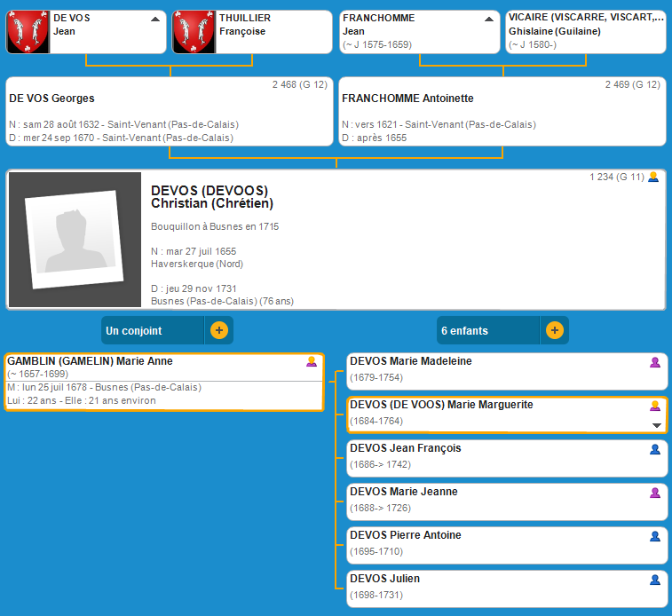This screenshot has width=672, height=616.
Task: Open the "Un conjoint" section header
Action: tap(153, 330)
